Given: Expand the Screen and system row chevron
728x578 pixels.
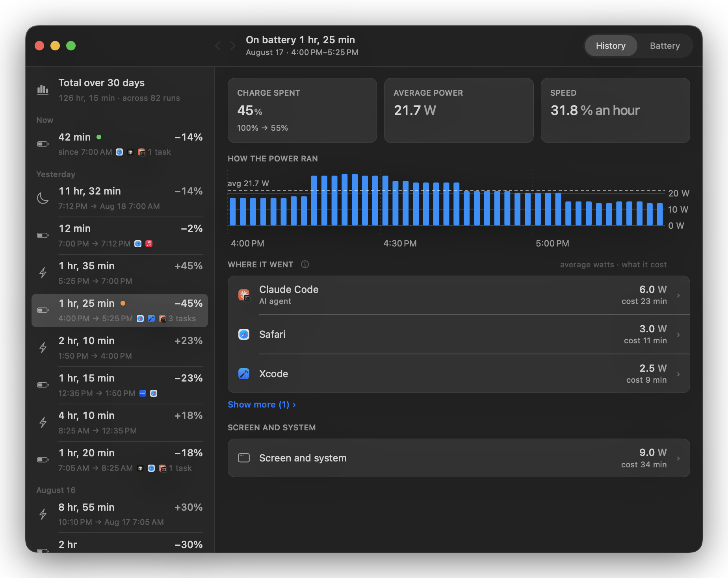Looking at the screenshot, I should tap(678, 458).
